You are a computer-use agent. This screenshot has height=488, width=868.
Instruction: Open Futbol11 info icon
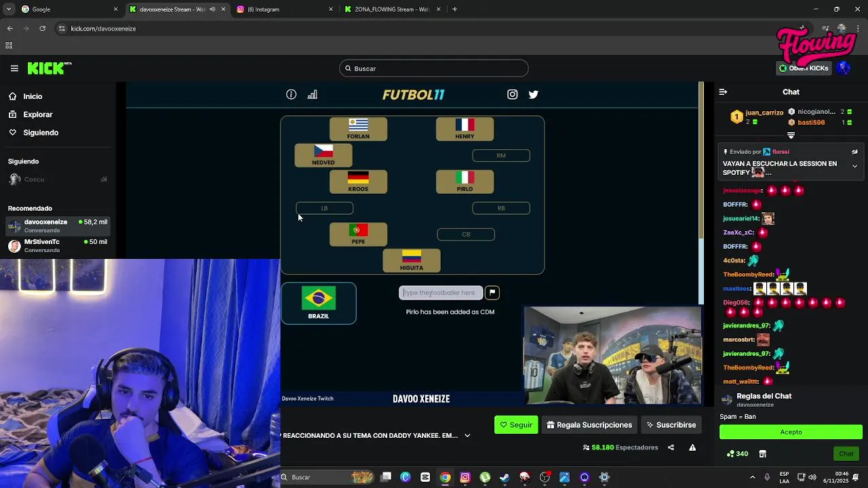point(291,95)
